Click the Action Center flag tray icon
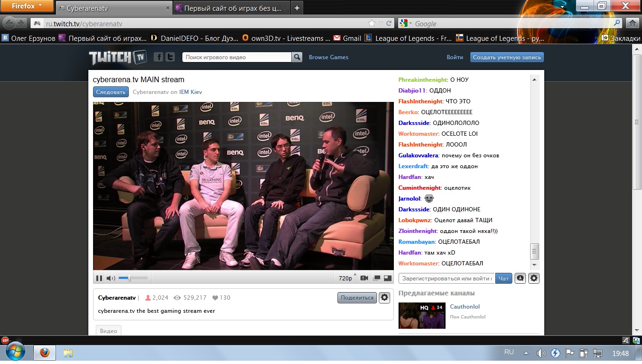 click(x=570, y=353)
